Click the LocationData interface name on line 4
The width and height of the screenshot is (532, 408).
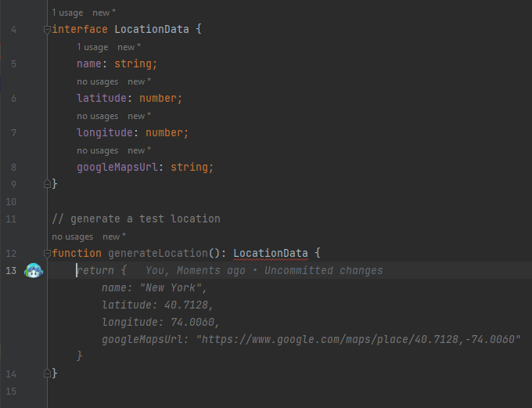tap(152, 30)
